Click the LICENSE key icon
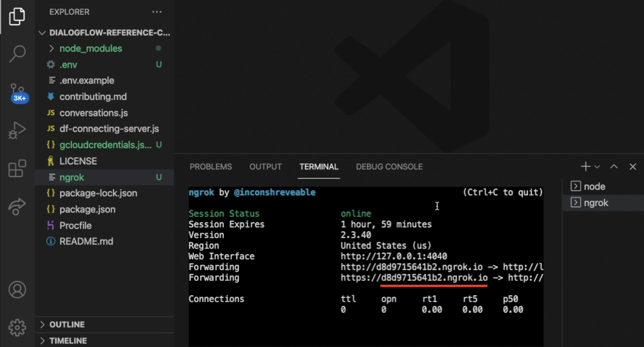This screenshot has height=347, width=644. (51, 161)
